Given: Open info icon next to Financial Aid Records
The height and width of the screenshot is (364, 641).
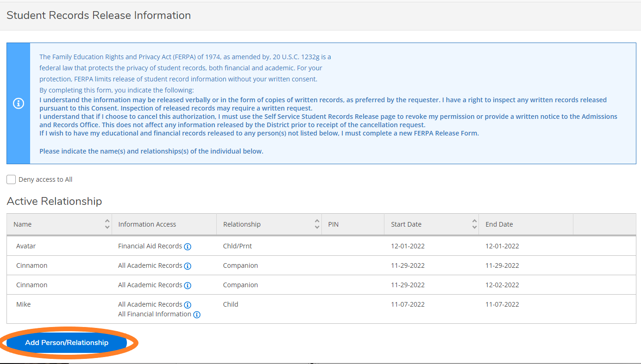Looking at the screenshot, I should click(188, 247).
